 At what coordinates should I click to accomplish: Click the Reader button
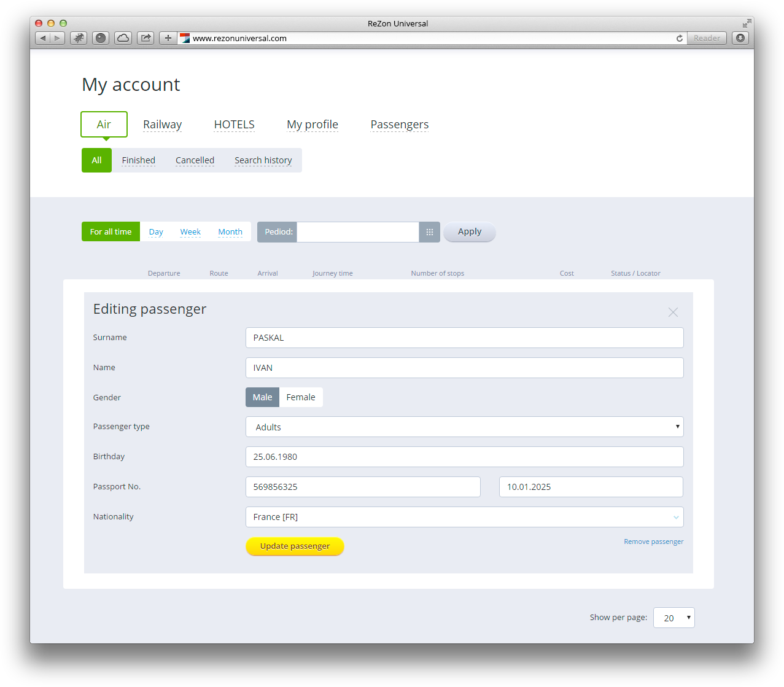pyautogui.click(x=707, y=38)
